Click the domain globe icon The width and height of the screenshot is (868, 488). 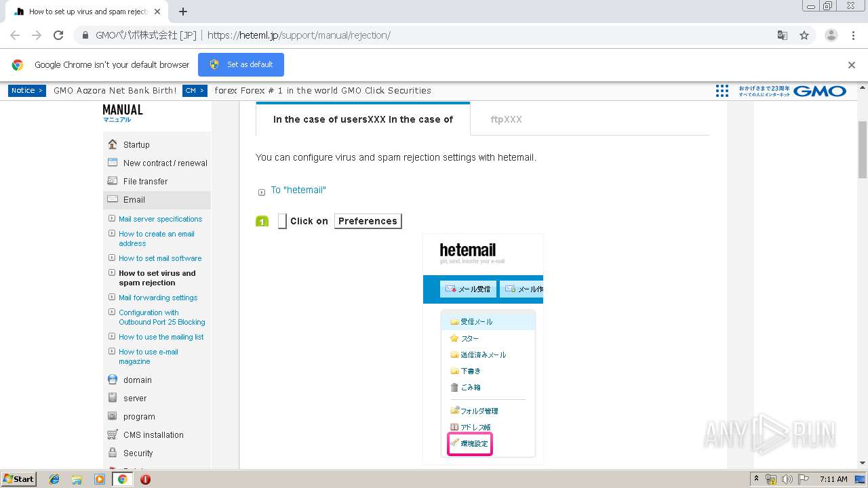click(113, 380)
